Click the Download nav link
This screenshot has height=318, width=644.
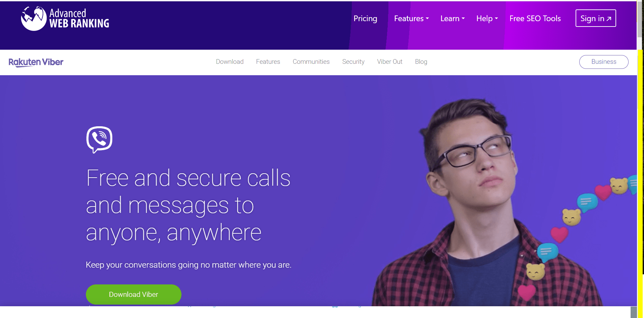(229, 62)
